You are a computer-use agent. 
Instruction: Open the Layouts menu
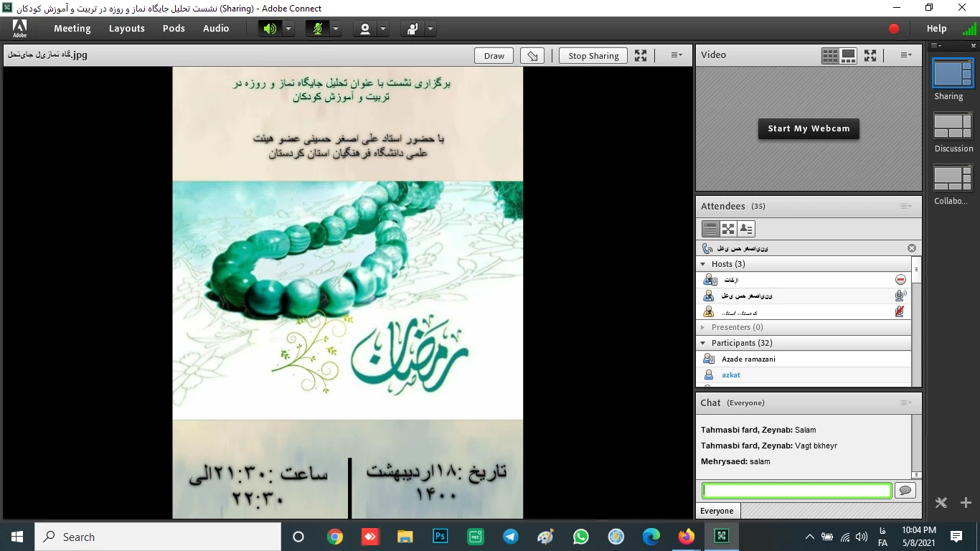tap(127, 29)
